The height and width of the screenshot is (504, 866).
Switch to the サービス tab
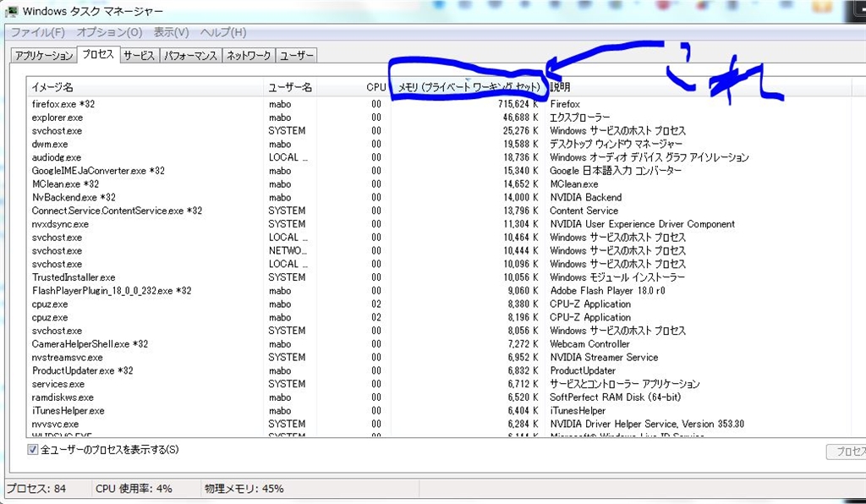(140, 55)
